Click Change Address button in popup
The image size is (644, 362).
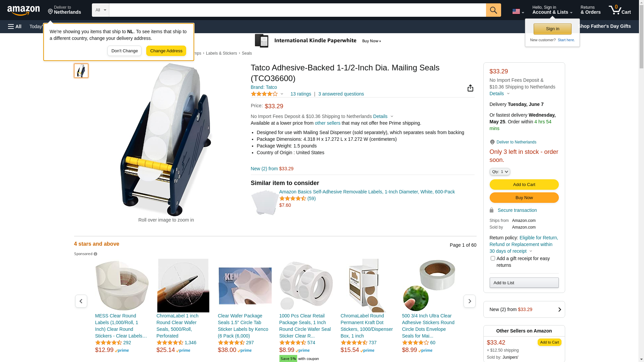166,51
